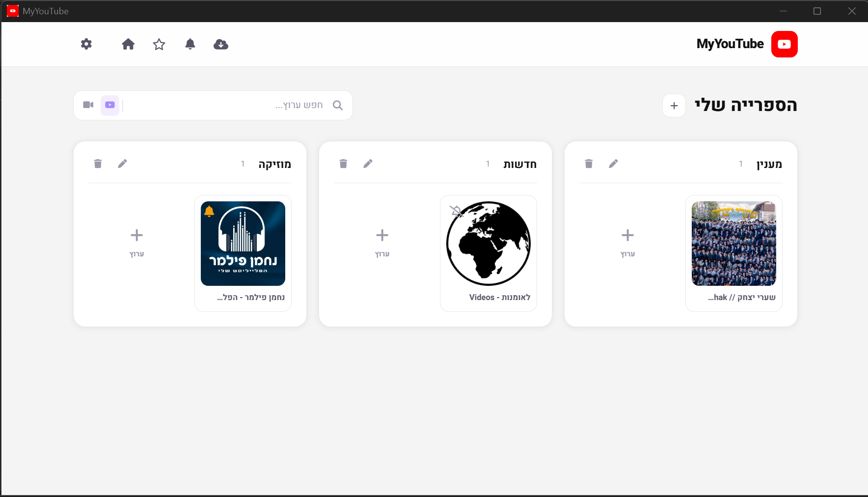The image size is (868, 497).
Task: Edit the חדשות category with pencil icon
Action: click(x=368, y=164)
